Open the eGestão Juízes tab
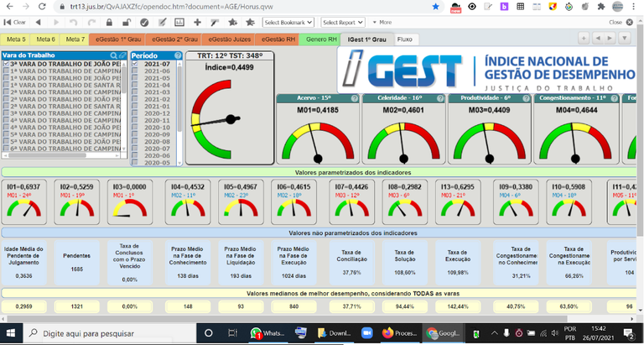Image resolution: width=644 pixels, height=345 pixels. 228,39
